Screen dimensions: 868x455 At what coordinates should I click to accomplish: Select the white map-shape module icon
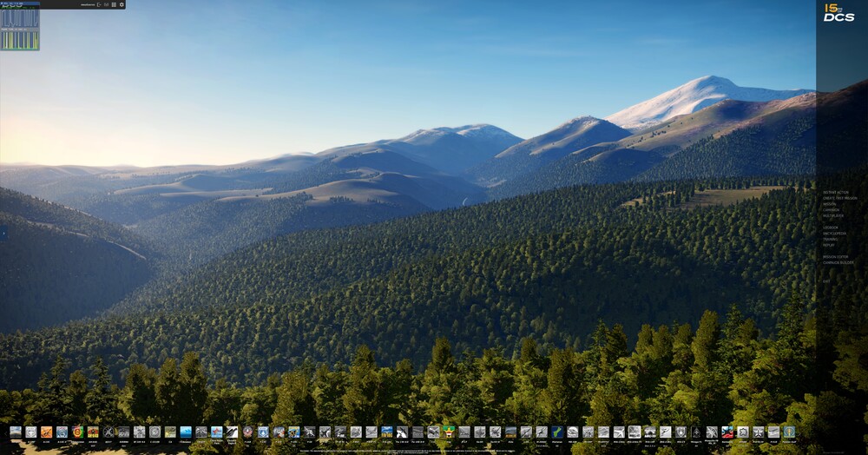[743, 432]
